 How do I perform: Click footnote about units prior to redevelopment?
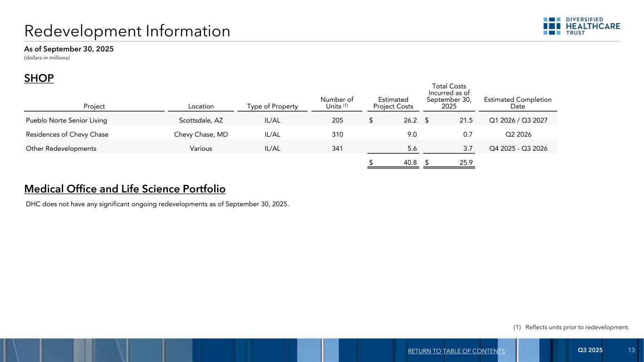pyautogui.click(x=571, y=327)
